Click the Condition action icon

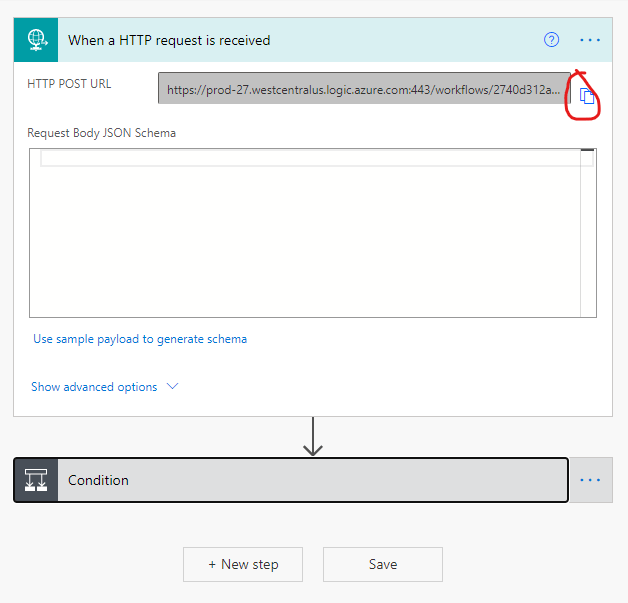(36, 480)
